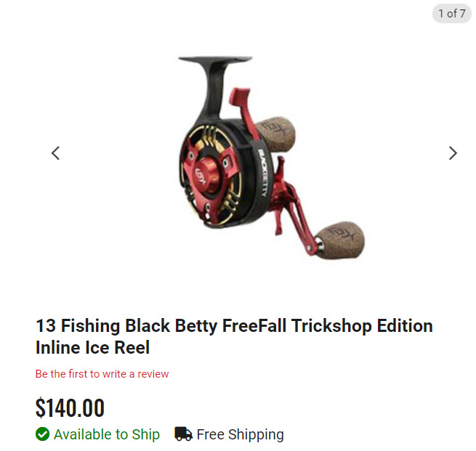Advance to the next product image arrow
476x451 pixels.
453,153
